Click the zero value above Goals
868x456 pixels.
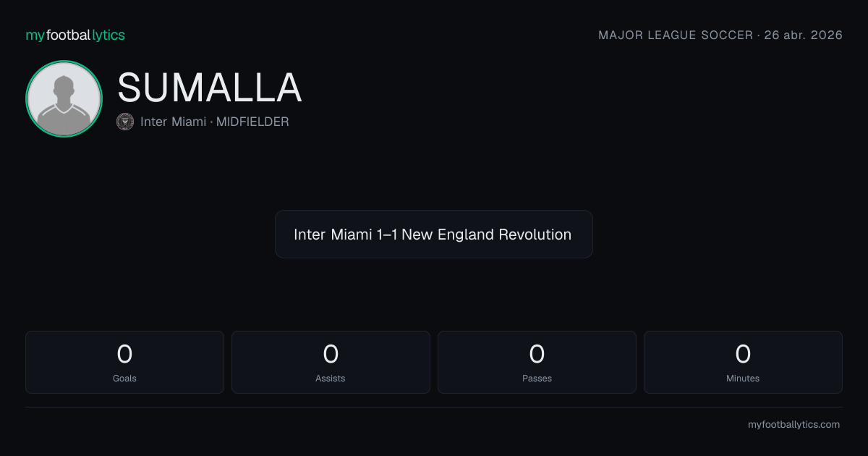click(x=124, y=354)
